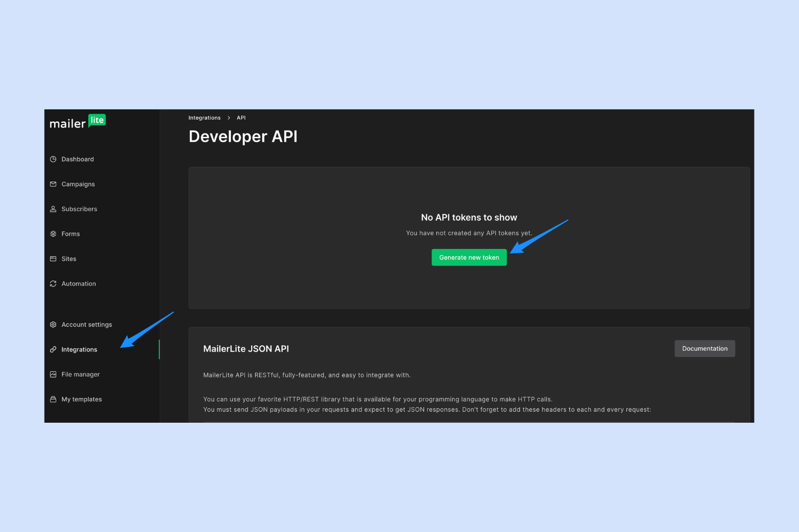Click the breadcrumb chevron separator
The image size is (799, 532).
click(229, 118)
